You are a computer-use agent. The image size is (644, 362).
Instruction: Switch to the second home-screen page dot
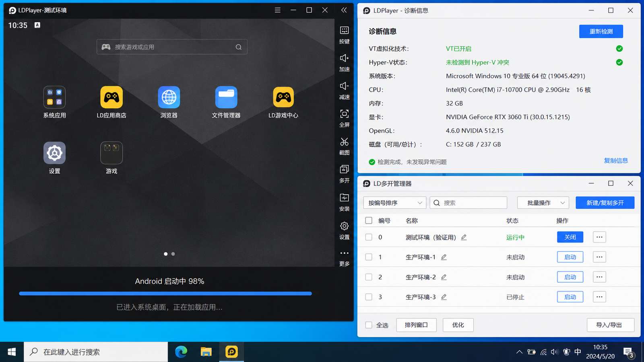pos(173,254)
